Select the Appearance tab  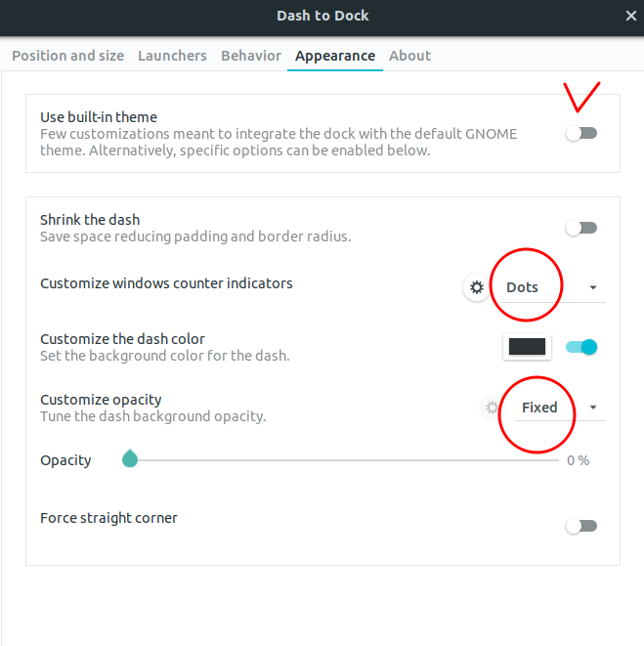335,56
